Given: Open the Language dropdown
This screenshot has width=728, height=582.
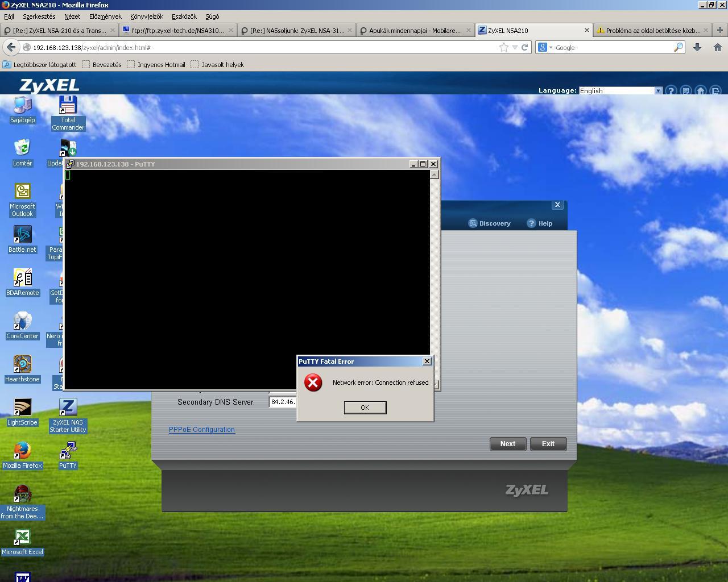Looking at the screenshot, I should pos(658,90).
